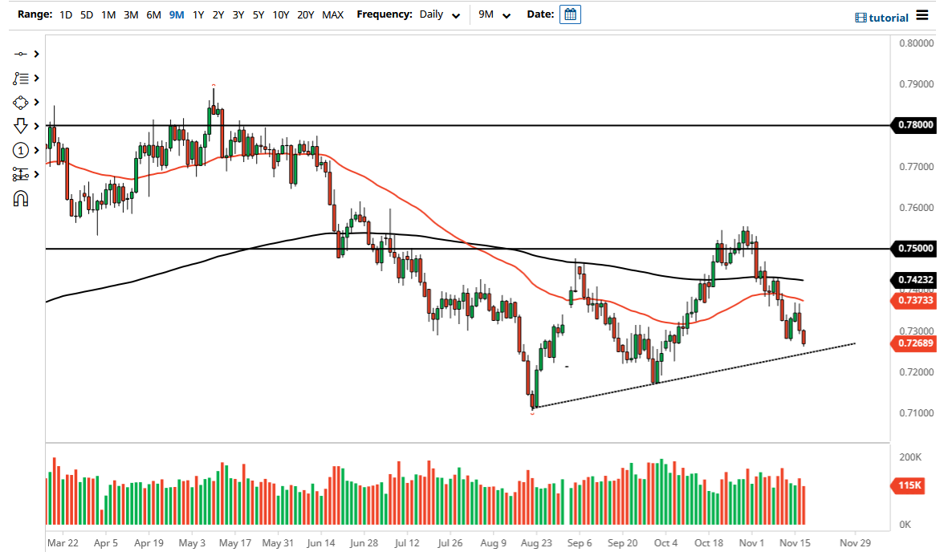Open the Fibonacci levels drawing tool

20,174
